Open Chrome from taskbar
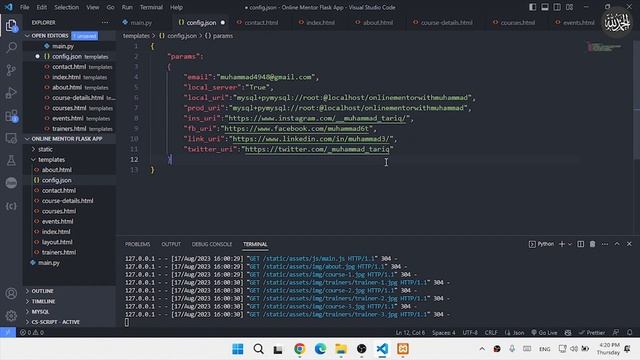The height and width of the screenshot is (360, 640). coord(300,349)
